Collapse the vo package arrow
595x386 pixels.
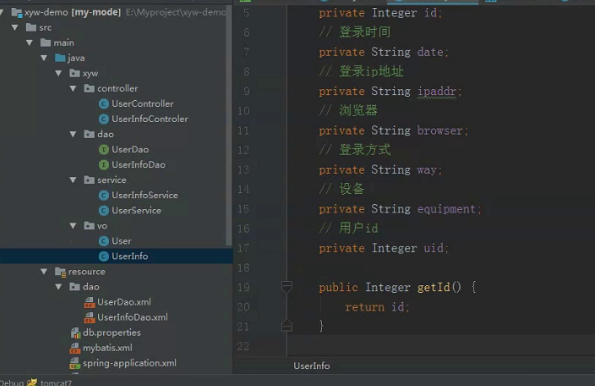click(x=73, y=226)
